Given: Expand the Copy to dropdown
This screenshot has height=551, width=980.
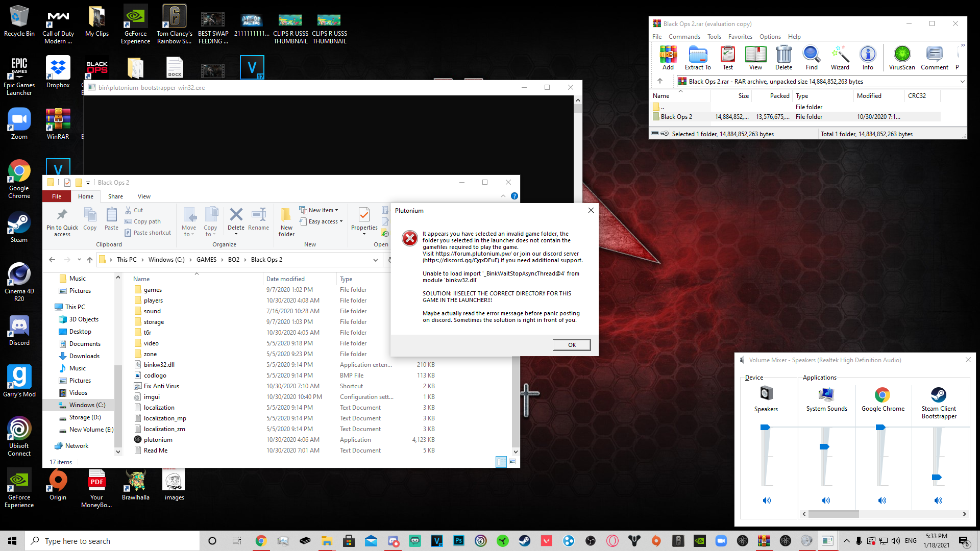Looking at the screenshot, I should tap(210, 232).
